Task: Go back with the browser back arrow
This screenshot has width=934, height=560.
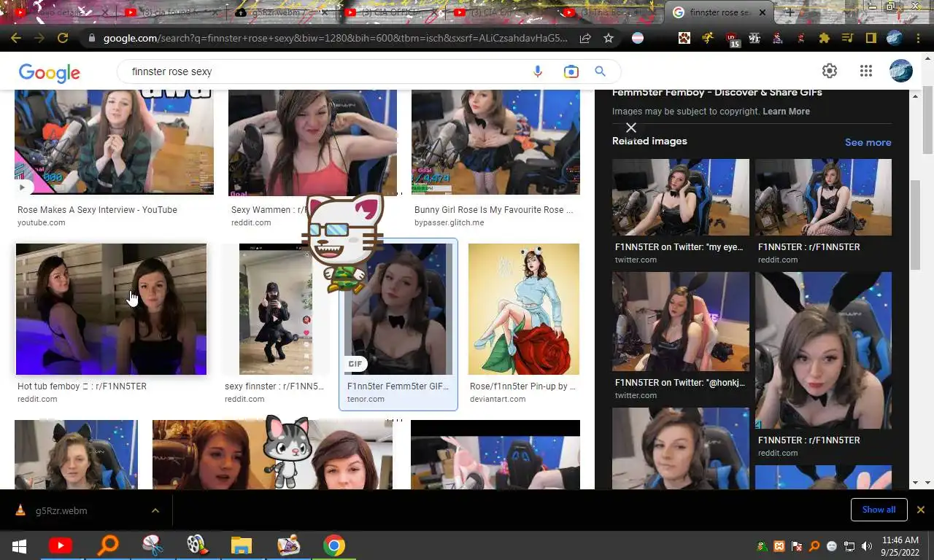Action: (16, 38)
